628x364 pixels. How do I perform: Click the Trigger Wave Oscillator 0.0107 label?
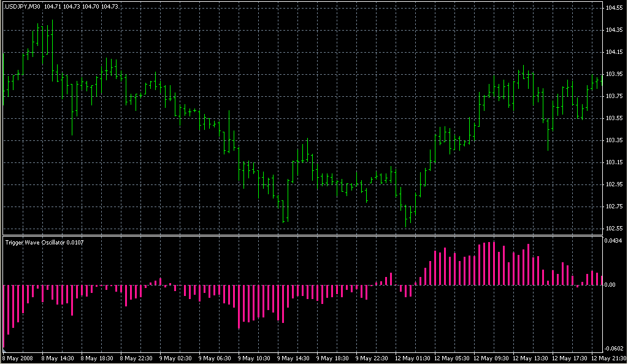(x=44, y=243)
